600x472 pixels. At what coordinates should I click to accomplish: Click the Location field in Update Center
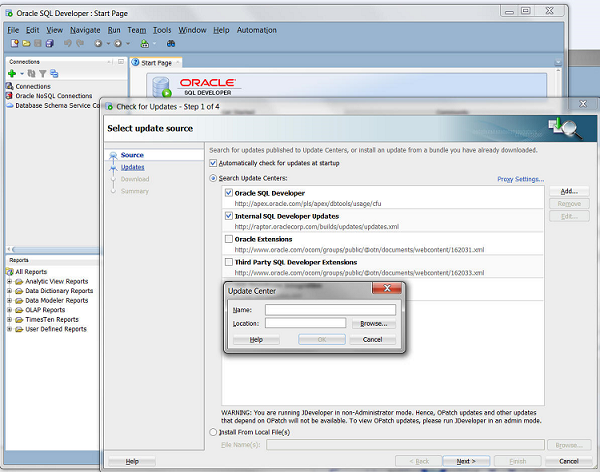[x=305, y=323]
